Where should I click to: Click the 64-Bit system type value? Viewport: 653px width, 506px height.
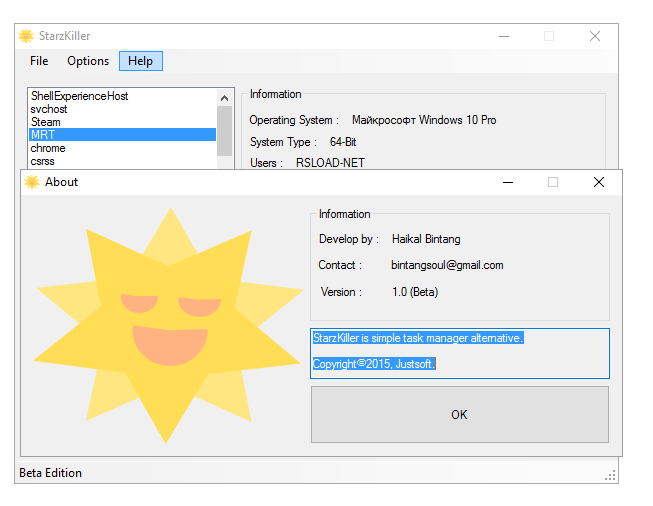pos(343,142)
